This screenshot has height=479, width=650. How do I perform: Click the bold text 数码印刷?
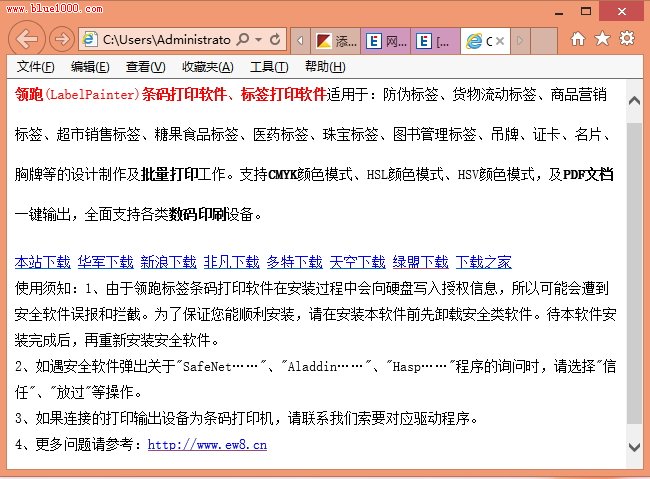point(197,214)
